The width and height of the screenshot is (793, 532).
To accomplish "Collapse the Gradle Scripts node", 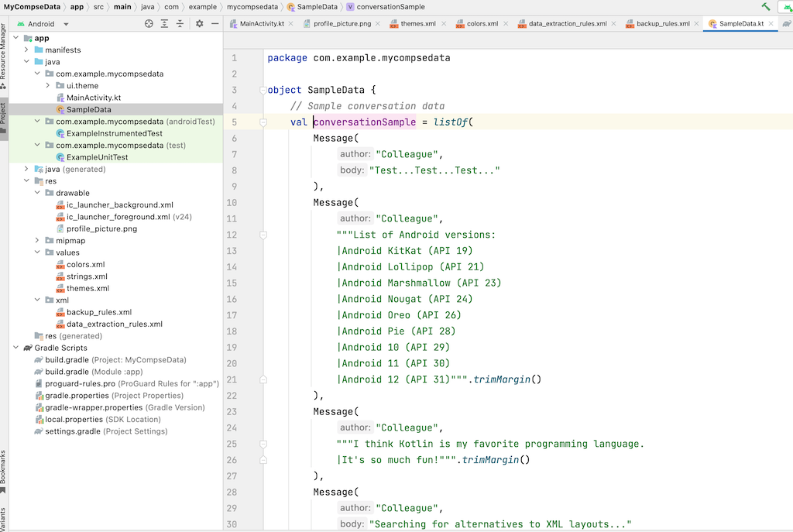I will 16,348.
